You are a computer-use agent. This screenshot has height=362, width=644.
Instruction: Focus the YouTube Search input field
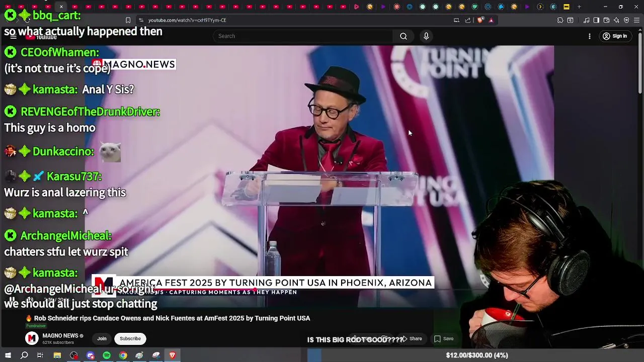[x=303, y=36]
